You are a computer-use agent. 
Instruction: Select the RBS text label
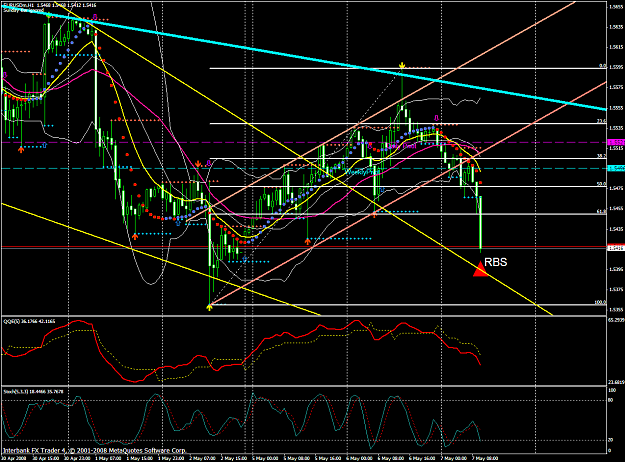495,262
